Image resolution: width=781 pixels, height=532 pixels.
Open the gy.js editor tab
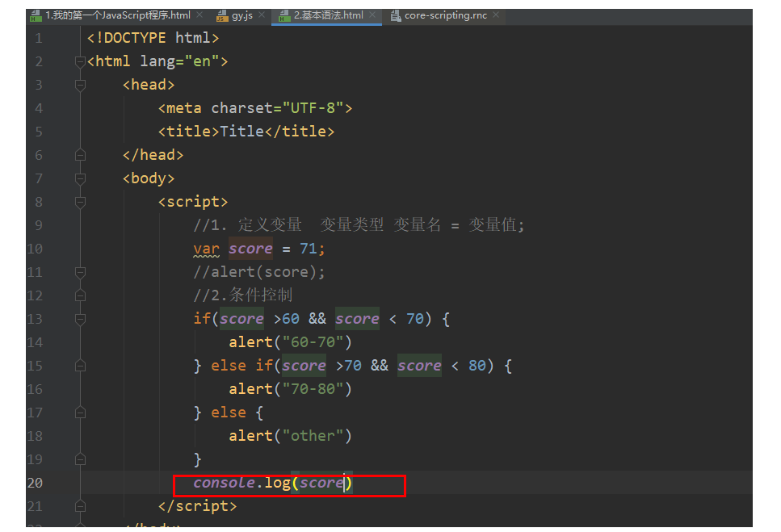tap(242, 15)
